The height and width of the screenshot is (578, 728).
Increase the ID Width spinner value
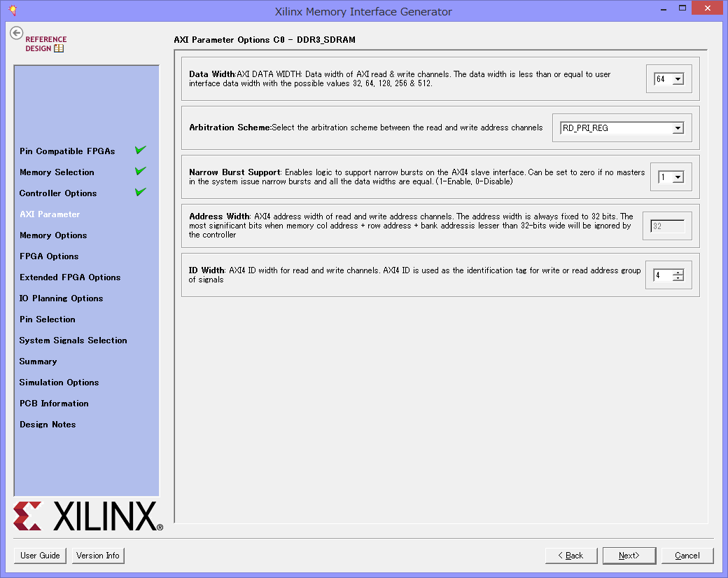(677, 273)
